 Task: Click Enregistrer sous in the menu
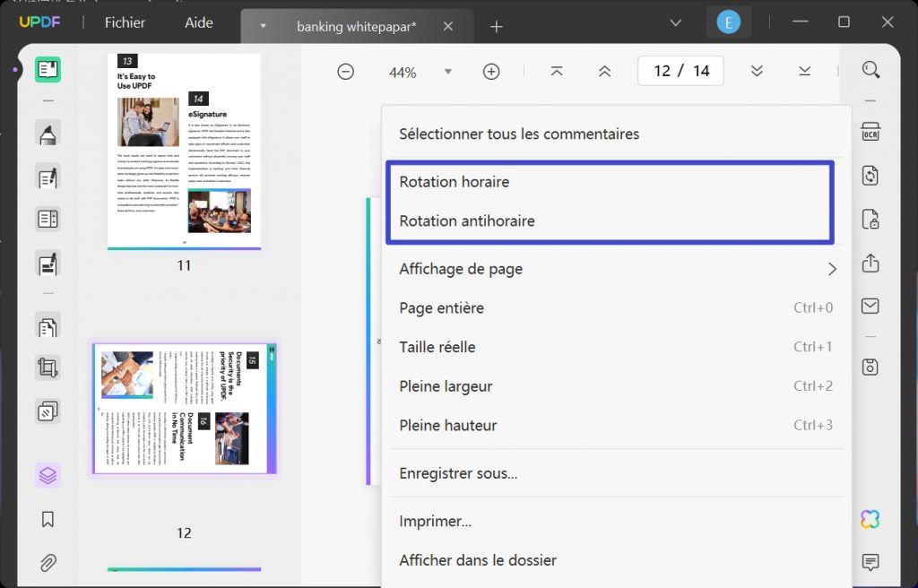click(459, 472)
